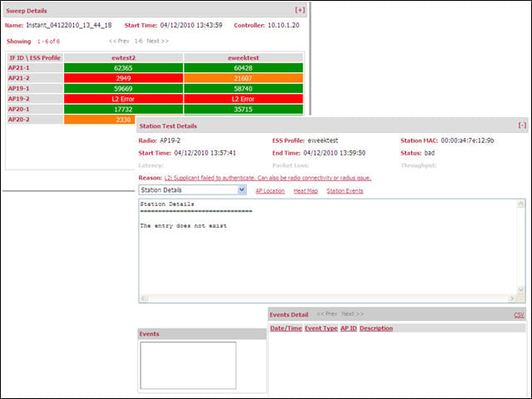
Task: Click scroll left arrow in Station Details box
Action: coord(144,298)
